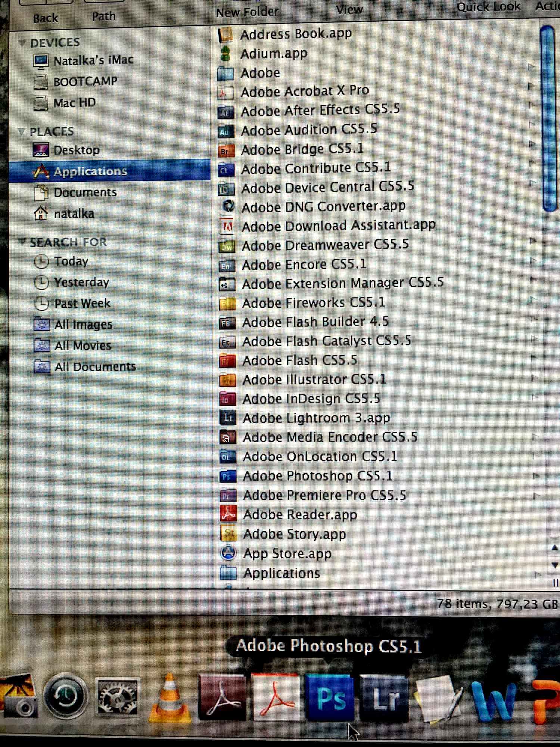560x747 pixels.
Task: Click the Address Book.app icon
Action: (225, 35)
